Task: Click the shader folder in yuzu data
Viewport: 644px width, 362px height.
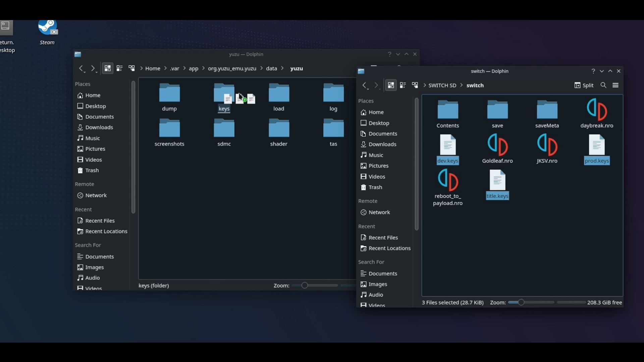Action: click(278, 132)
